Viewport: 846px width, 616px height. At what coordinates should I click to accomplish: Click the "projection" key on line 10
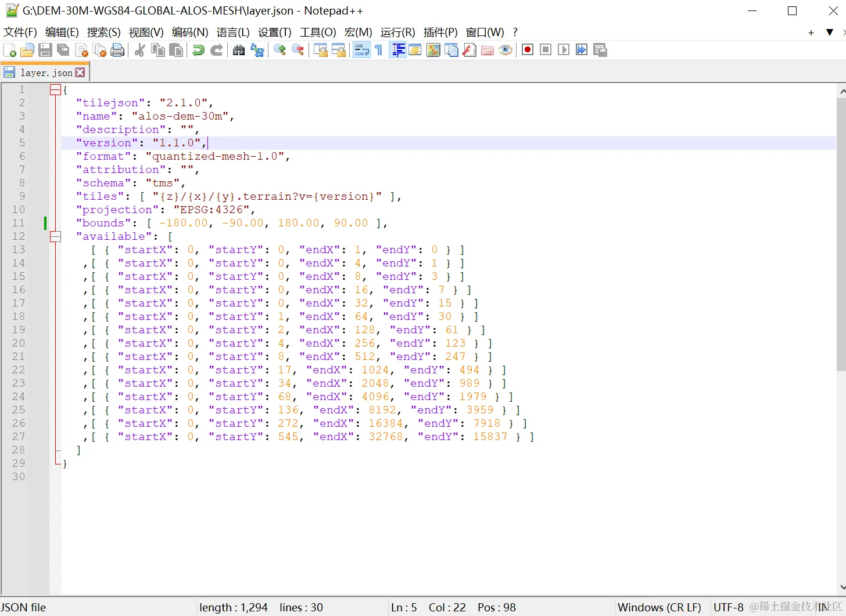[117, 210]
